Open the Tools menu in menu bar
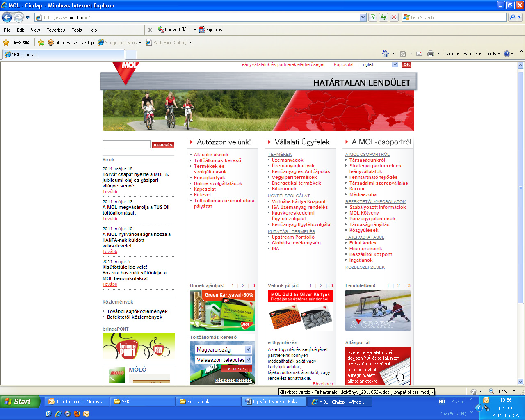The width and height of the screenshot is (525, 420). [77, 30]
